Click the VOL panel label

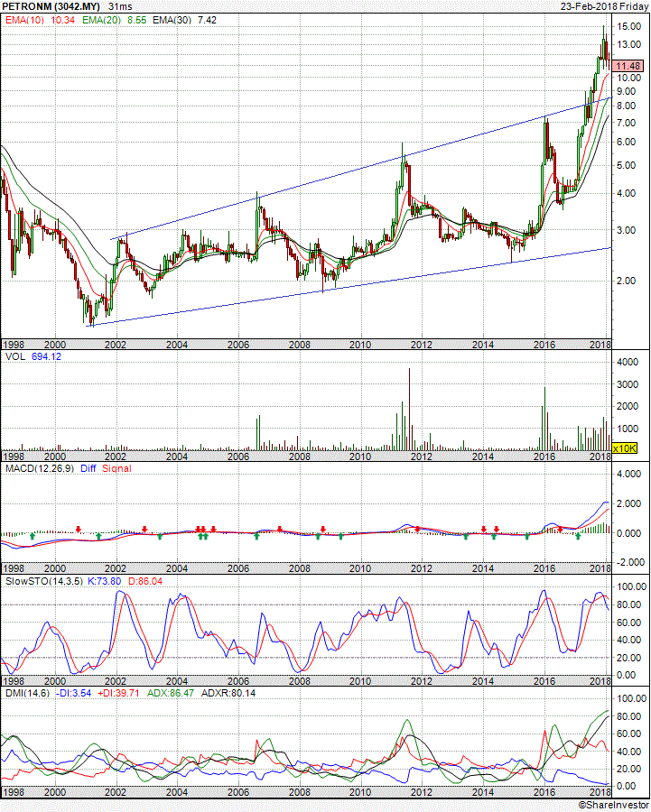[x=15, y=356]
